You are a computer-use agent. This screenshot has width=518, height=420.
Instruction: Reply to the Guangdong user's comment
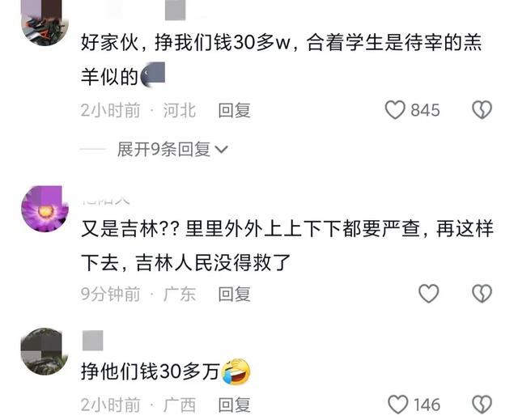click(x=234, y=294)
